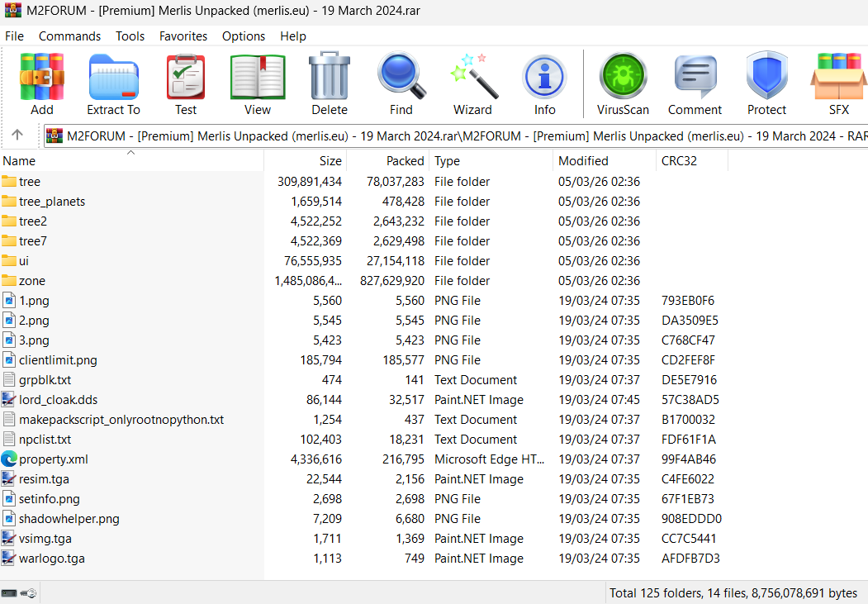Open the archive Comment editor
The image size is (868, 604).
point(695,74)
